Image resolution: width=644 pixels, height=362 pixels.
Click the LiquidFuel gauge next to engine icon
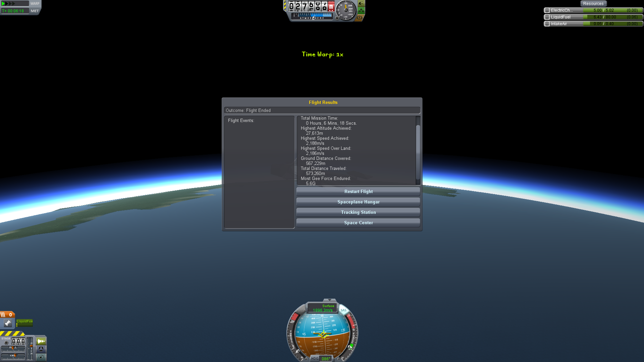coord(24,323)
